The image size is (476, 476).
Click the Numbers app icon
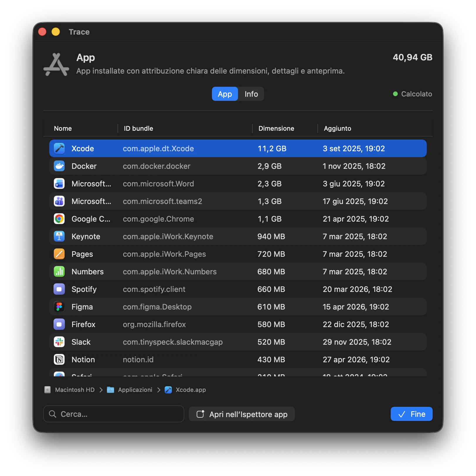click(x=59, y=272)
